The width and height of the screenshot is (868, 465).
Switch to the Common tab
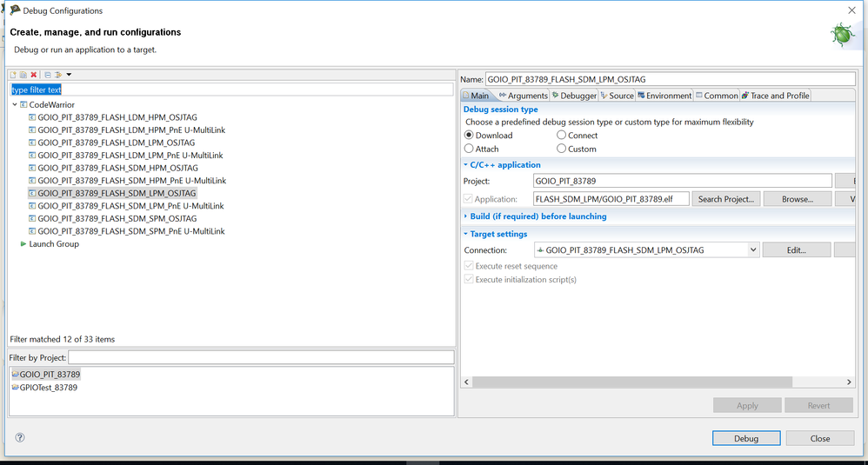point(717,96)
